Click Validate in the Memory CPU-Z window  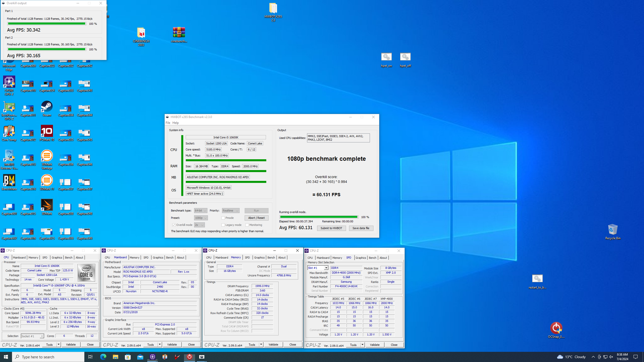(273, 345)
